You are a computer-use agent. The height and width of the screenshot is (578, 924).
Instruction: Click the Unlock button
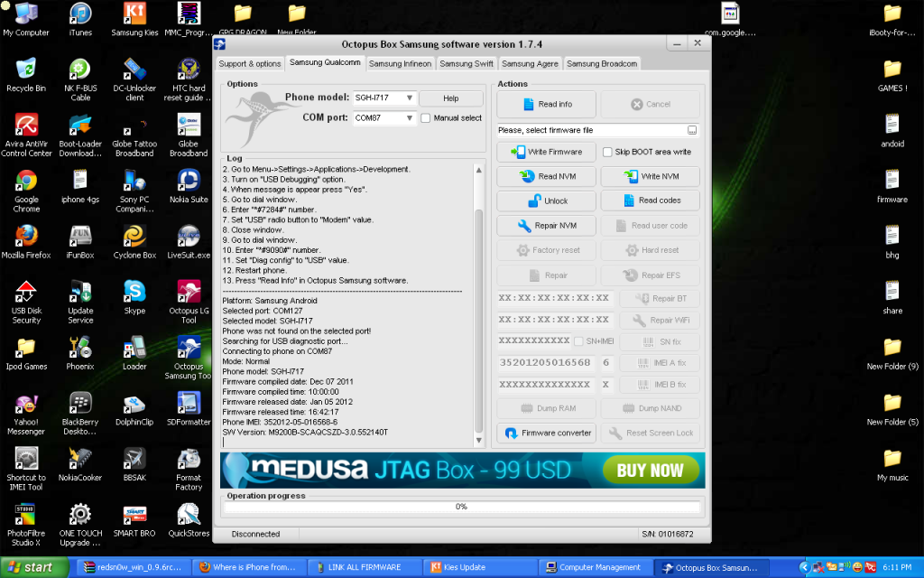coord(546,201)
